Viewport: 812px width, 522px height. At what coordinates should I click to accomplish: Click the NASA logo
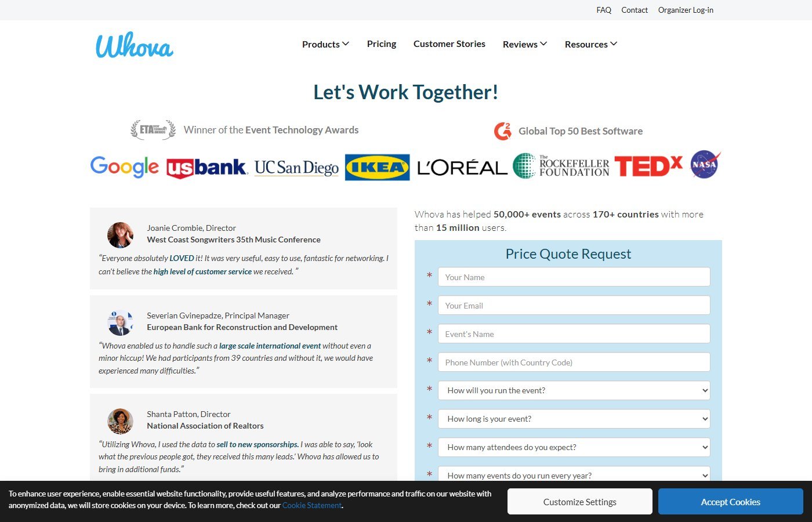[x=705, y=164]
